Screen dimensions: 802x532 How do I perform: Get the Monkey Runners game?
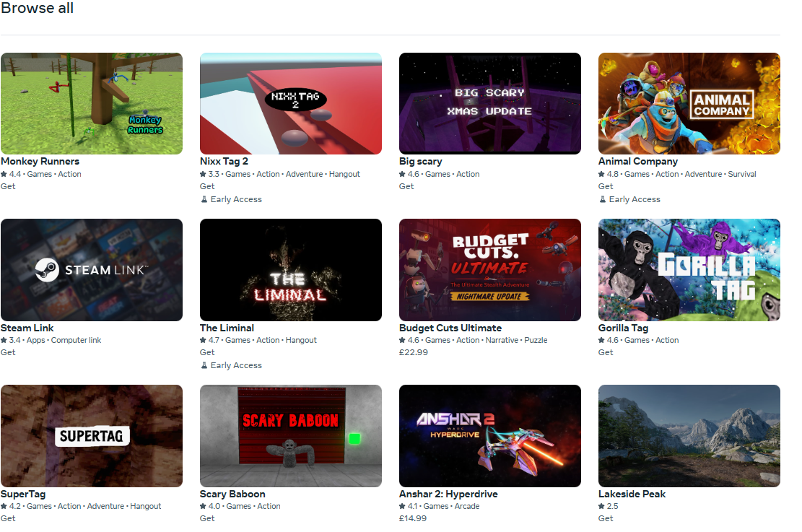[8, 186]
